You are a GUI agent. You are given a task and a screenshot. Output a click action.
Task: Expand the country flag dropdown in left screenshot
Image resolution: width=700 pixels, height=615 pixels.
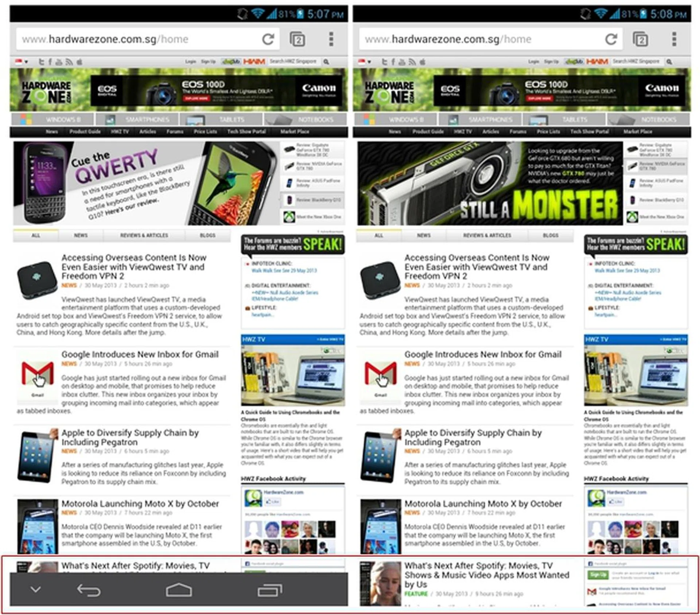22,62
